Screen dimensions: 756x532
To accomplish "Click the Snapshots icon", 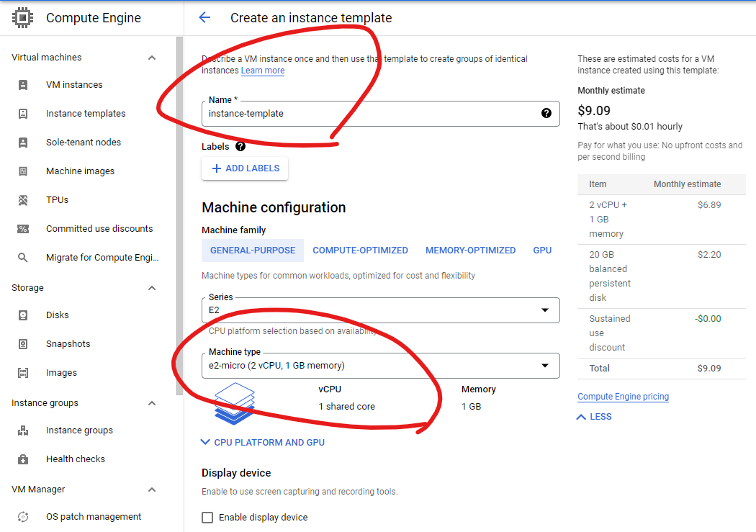I will pos(22,344).
